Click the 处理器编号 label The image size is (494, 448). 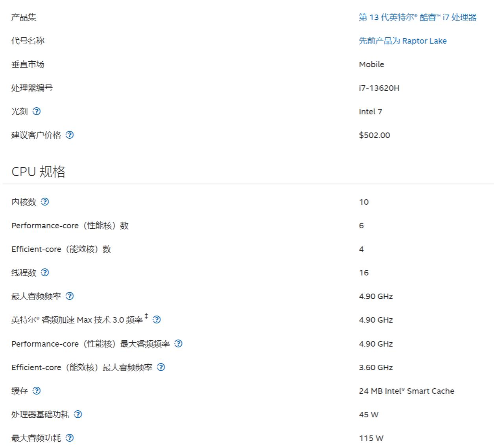click(32, 88)
